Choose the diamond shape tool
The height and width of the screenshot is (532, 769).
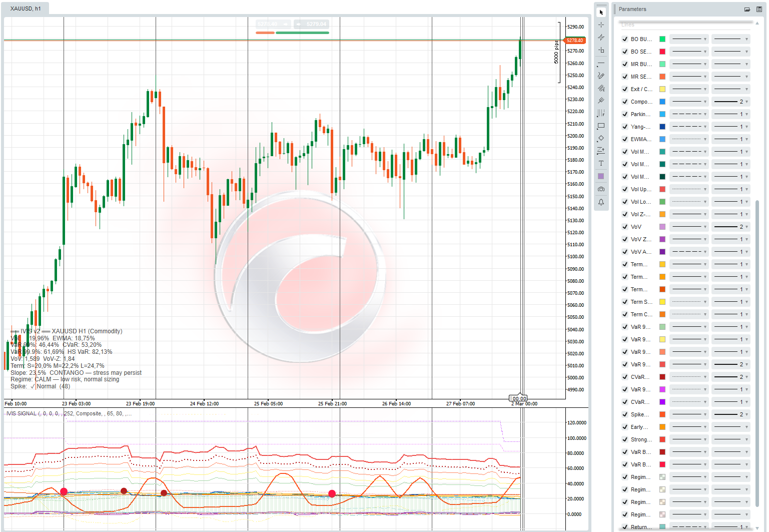tap(601, 138)
